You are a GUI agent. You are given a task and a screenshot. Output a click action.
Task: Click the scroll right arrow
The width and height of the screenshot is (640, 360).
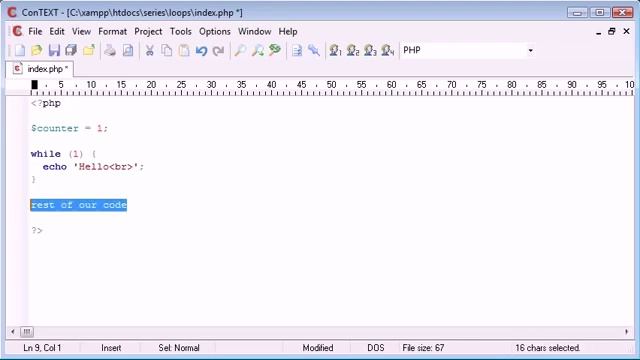[627, 332]
